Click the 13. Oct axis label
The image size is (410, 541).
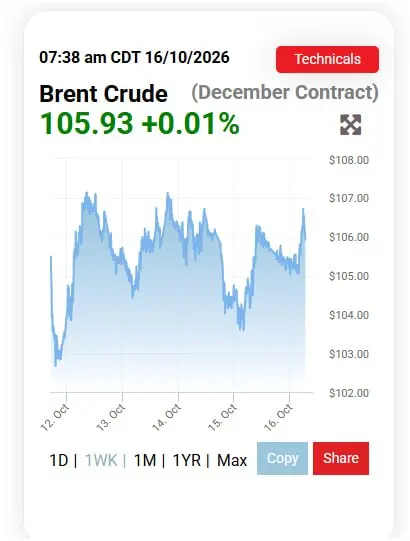pos(111,417)
